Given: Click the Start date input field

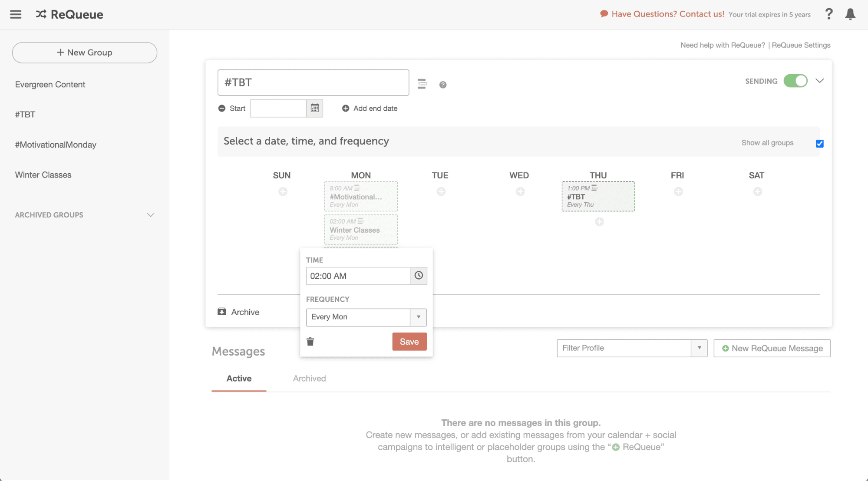Looking at the screenshot, I should [278, 108].
